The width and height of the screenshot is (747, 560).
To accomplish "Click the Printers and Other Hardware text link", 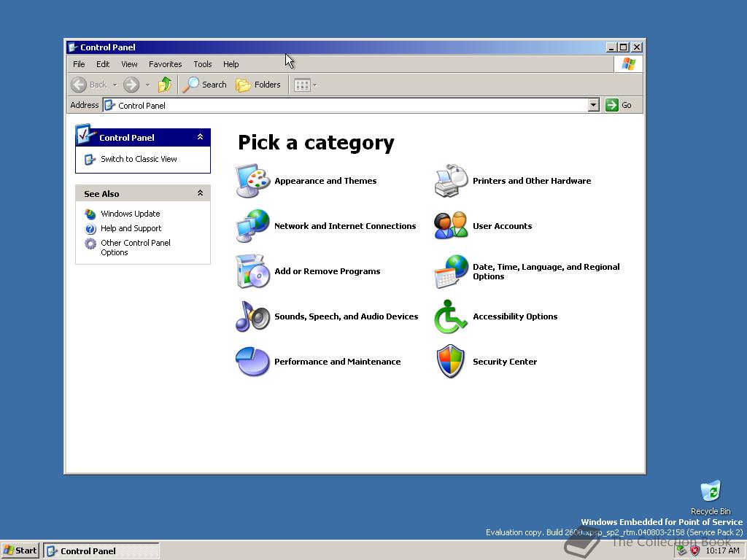I will 532,181.
